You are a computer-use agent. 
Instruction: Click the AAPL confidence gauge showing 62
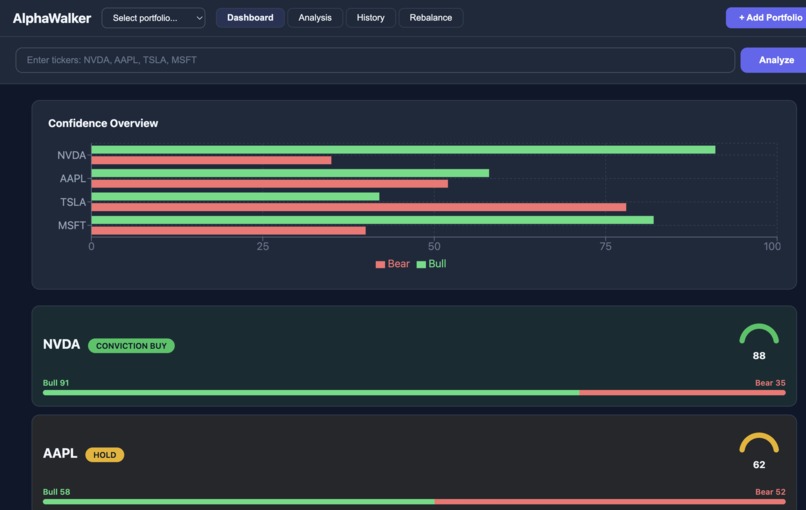[x=759, y=451]
